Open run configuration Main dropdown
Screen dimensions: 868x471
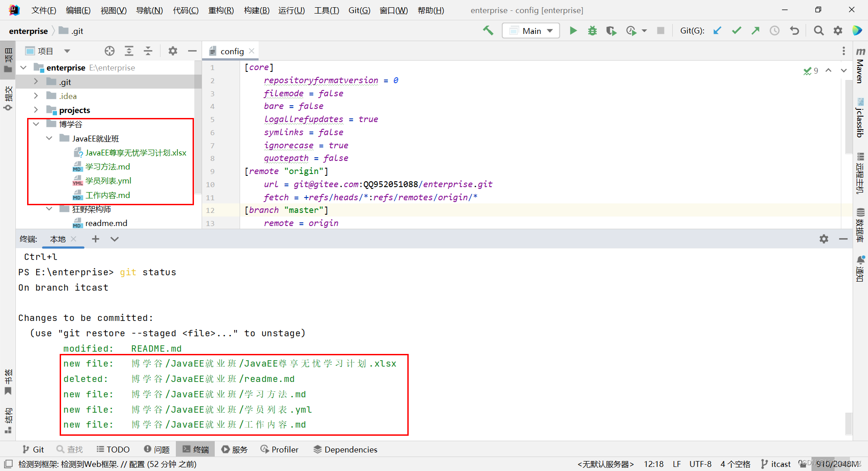pos(531,31)
